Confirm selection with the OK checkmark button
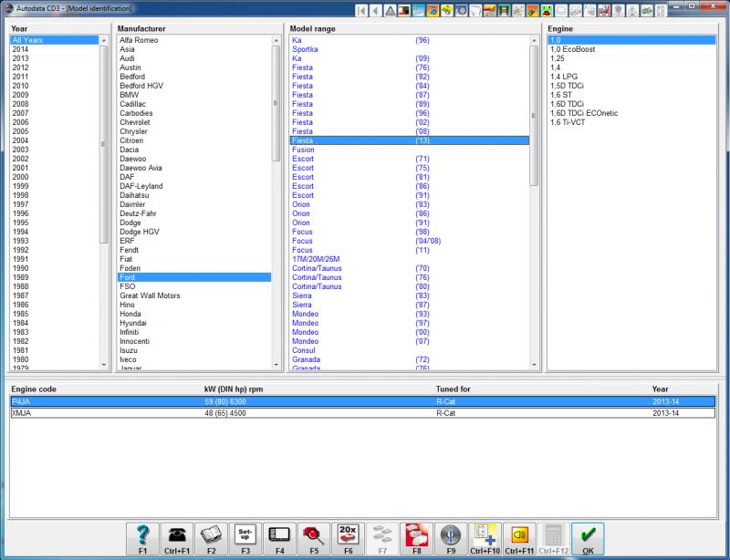730x560 pixels. [588, 539]
